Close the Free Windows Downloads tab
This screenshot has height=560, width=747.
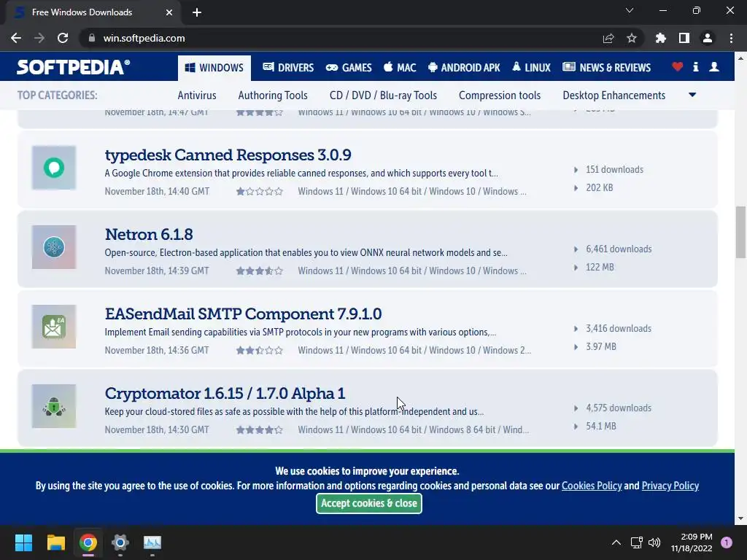coord(169,12)
